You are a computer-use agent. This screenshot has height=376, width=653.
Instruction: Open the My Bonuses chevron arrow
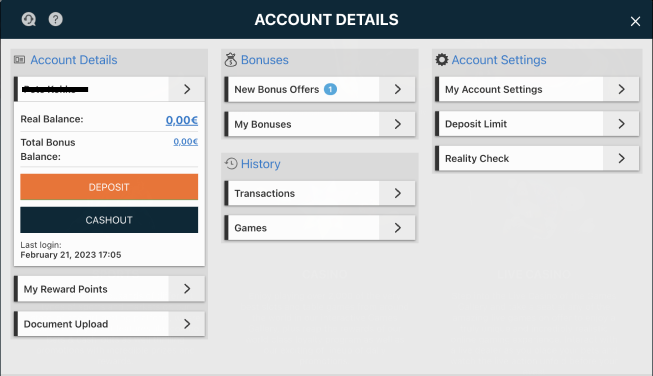[398, 124]
